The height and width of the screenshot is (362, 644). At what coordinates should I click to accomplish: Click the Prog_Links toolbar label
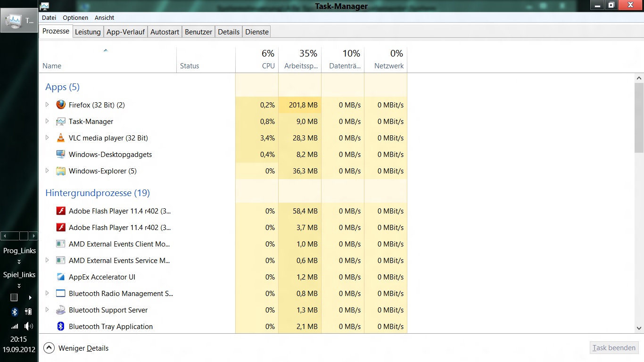[19, 251]
